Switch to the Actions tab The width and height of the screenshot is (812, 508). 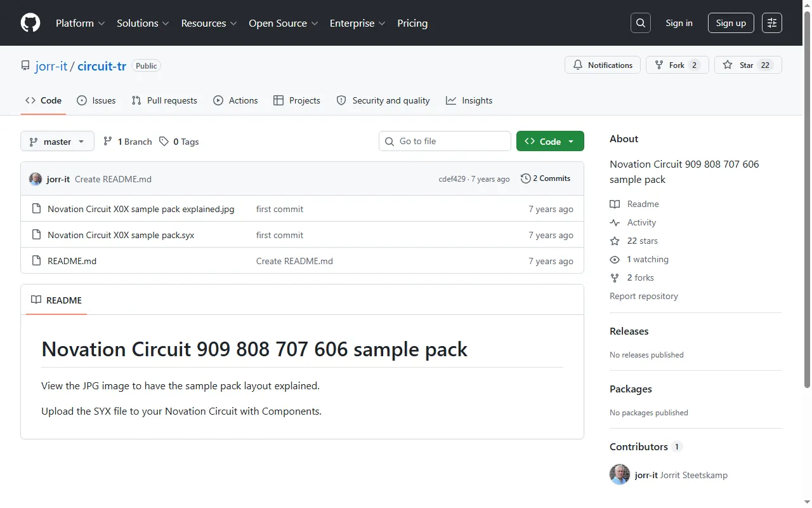[x=235, y=100]
